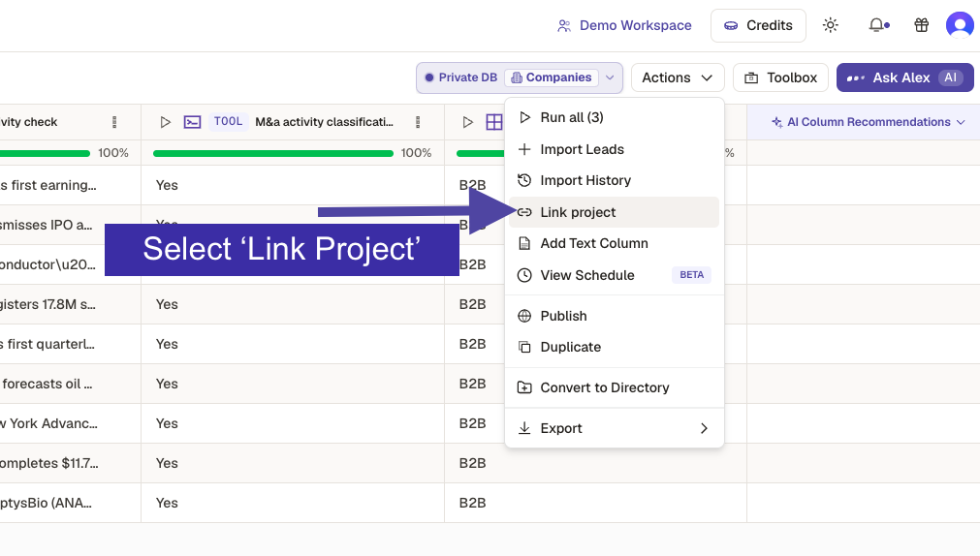Toggle the light/dark theme sun icon

coord(830,25)
